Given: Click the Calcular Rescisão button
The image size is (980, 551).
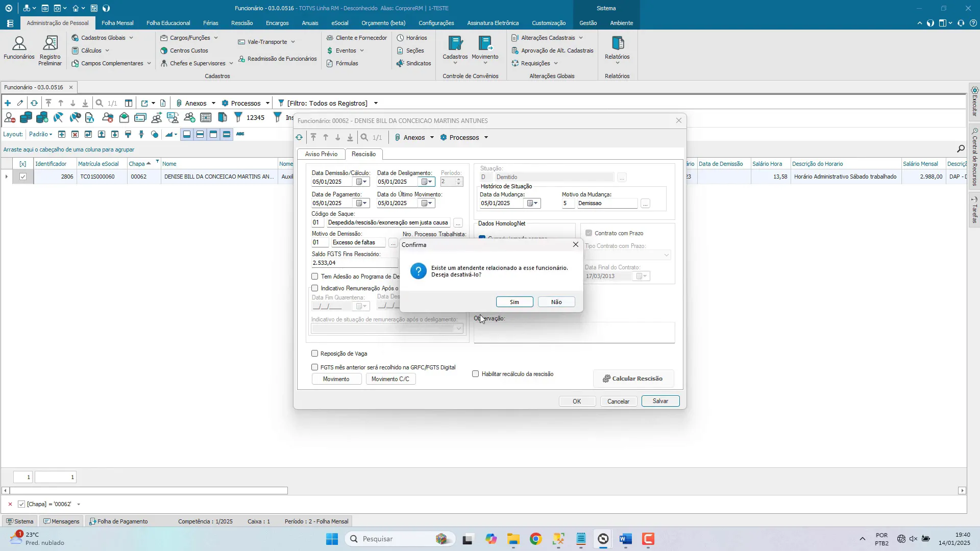Looking at the screenshot, I should 633,379.
